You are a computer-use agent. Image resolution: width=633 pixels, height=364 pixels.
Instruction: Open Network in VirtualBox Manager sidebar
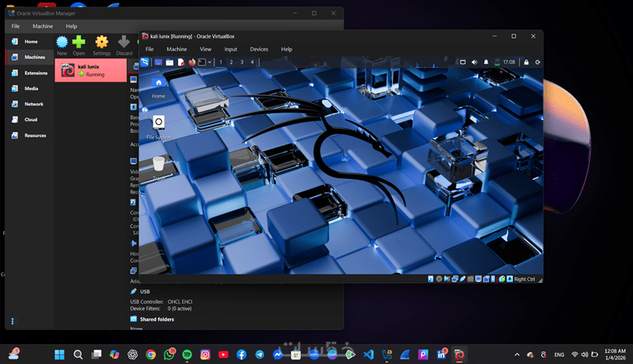click(30, 104)
